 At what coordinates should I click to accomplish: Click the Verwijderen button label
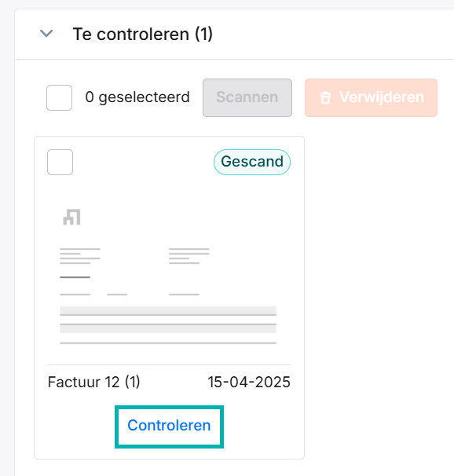tap(382, 97)
